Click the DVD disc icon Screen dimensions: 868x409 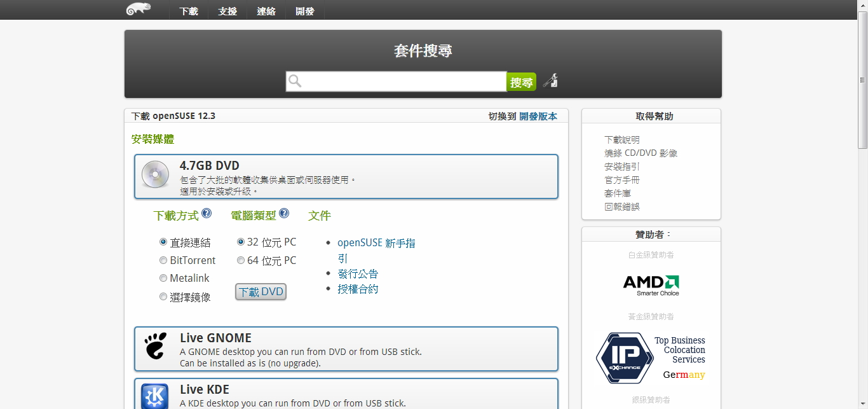[155, 174]
